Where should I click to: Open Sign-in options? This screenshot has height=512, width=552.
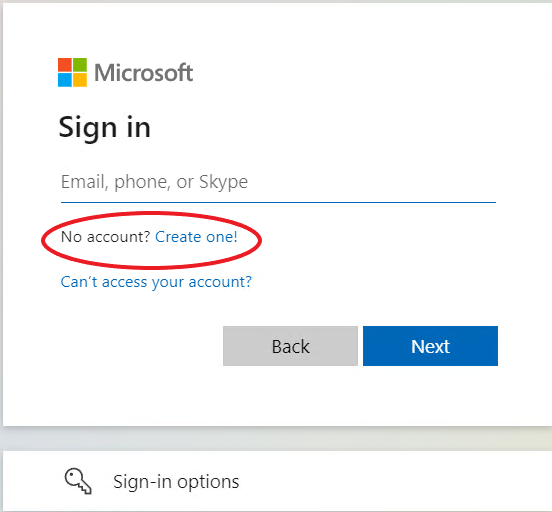pos(176,482)
